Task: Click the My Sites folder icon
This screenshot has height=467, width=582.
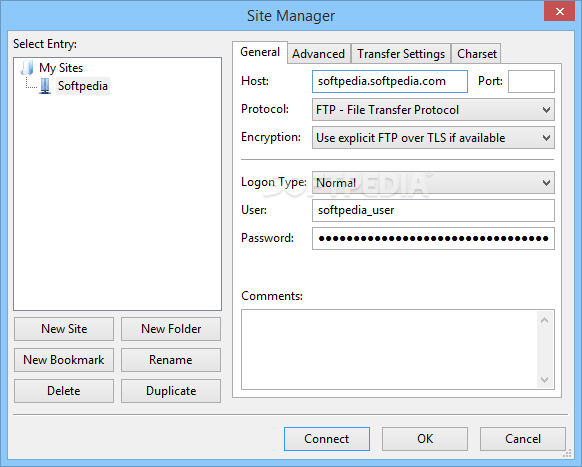Action: (27, 68)
